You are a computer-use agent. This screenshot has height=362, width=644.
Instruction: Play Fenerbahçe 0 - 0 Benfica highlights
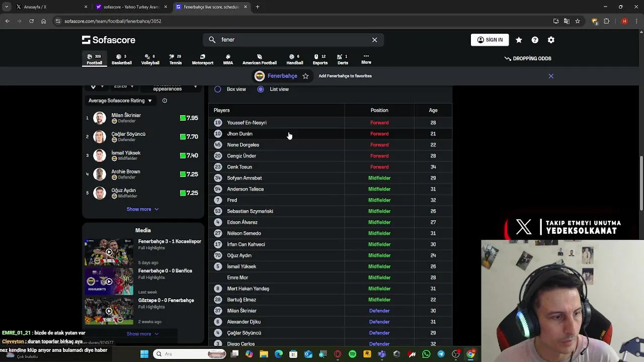tap(109, 282)
